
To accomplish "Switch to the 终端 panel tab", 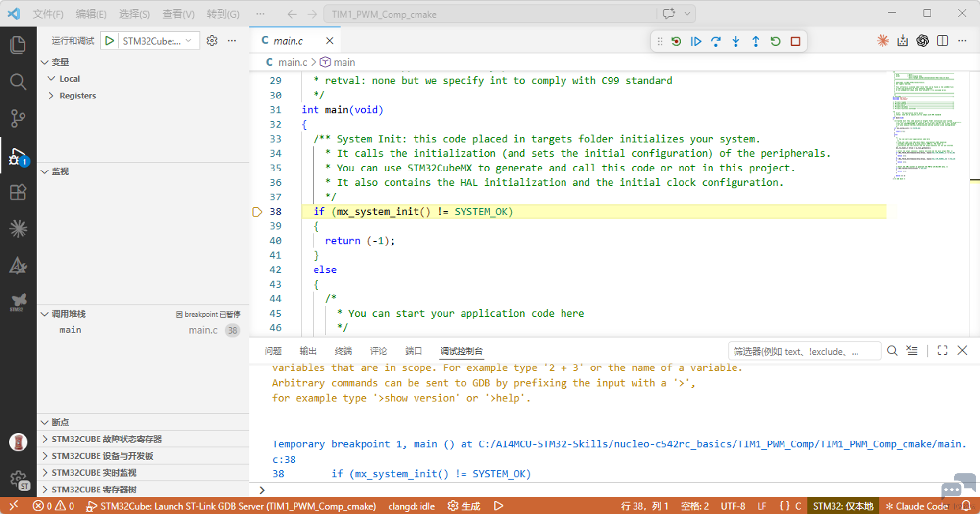I will [x=343, y=351].
